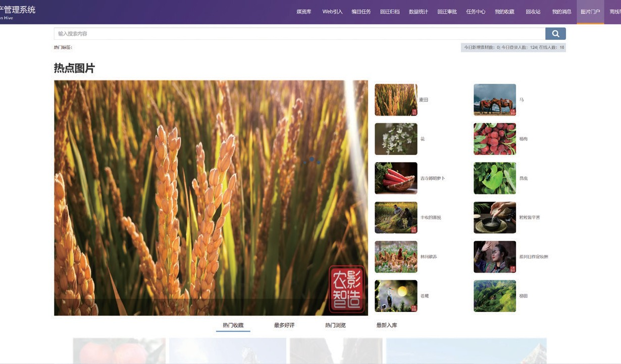Open the 媒资库 menu item
Screen dimensions: 621x364
tap(303, 12)
